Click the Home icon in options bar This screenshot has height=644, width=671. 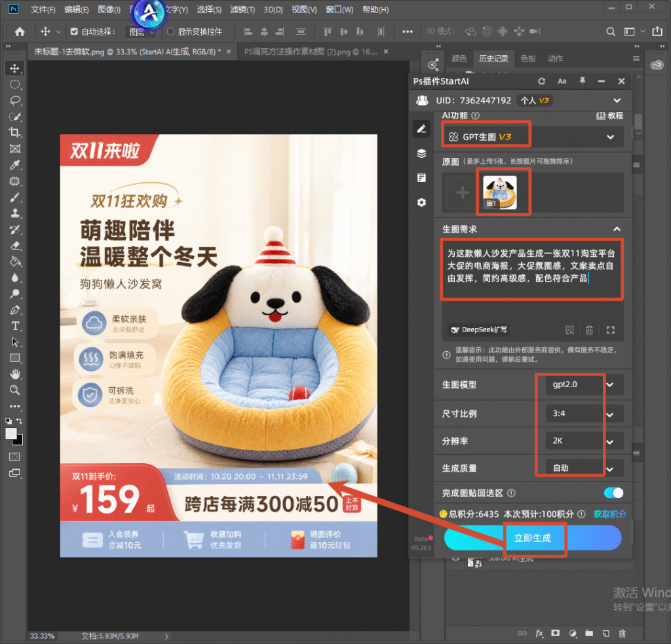pos(20,31)
